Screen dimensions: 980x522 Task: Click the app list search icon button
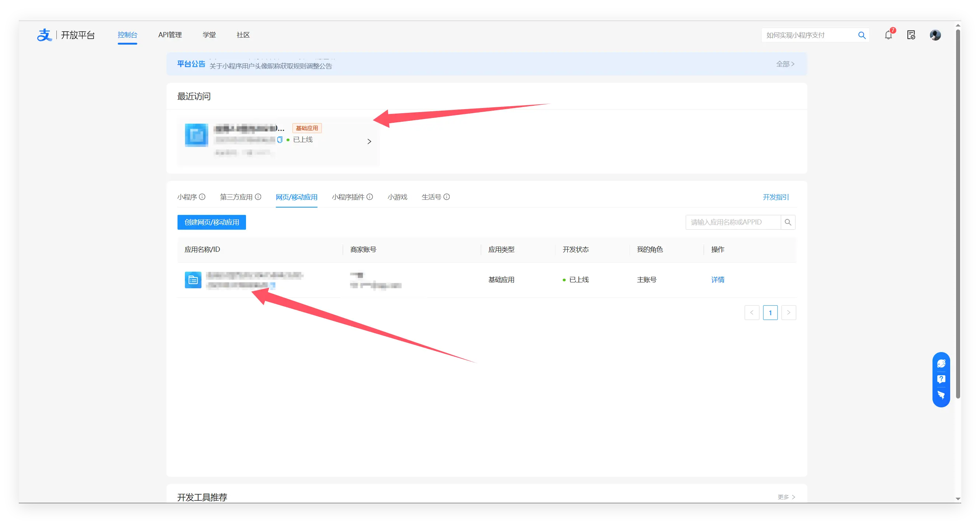[x=788, y=222]
